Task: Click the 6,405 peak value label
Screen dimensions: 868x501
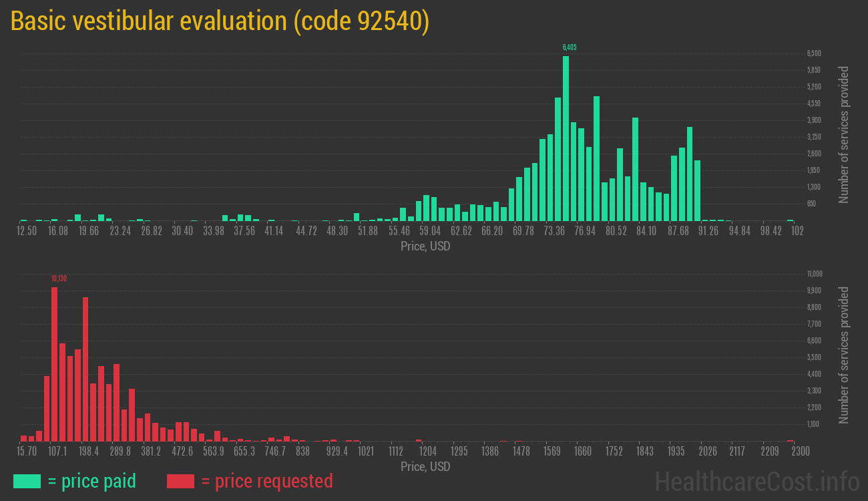Action: point(569,47)
